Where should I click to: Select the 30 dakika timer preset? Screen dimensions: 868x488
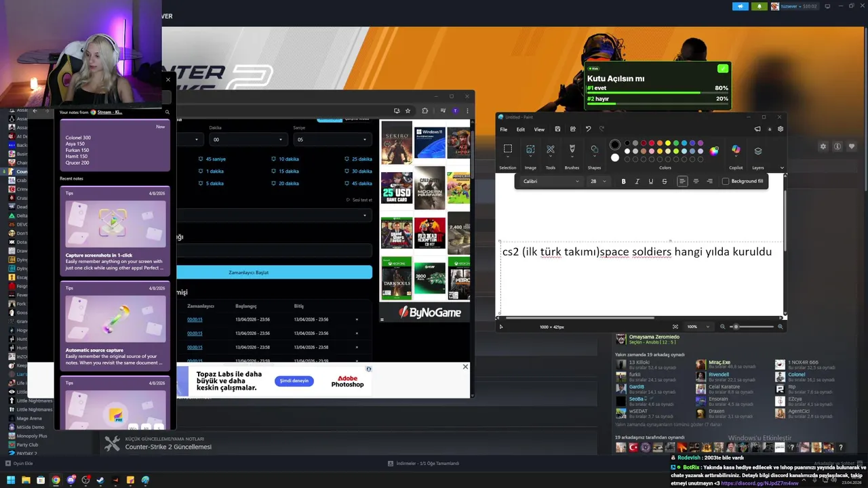(358, 171)
